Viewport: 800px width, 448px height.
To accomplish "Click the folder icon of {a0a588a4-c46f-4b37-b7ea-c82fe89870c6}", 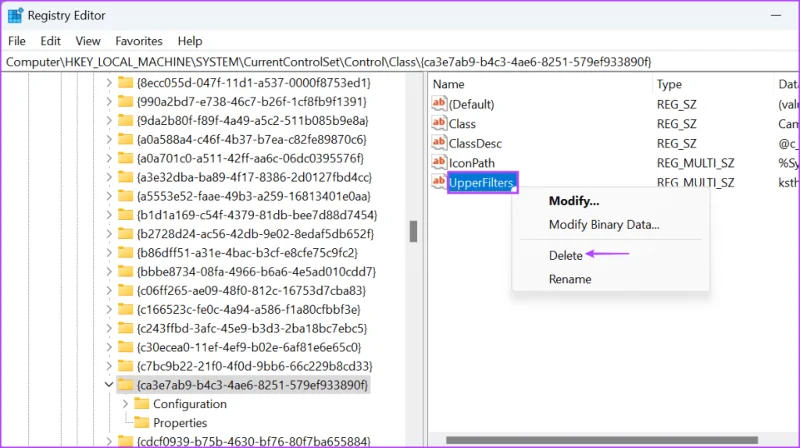I will pos(125,139).
